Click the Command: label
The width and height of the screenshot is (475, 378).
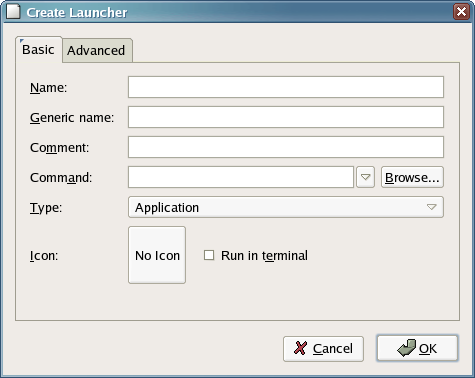pyautogui.click(x=61, y=178)
